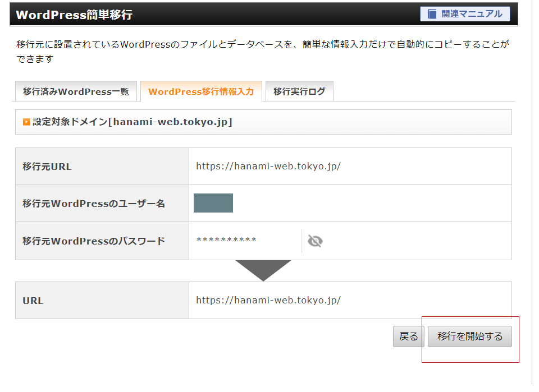The height and width of the screenshot is (392, 539).
Task: Click the 戻る button
Action: pos(408,336)
